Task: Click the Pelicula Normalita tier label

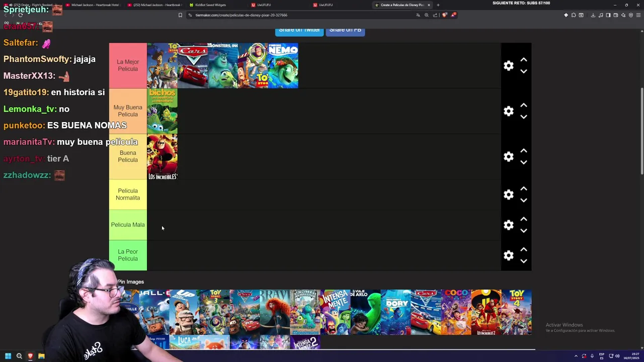Action: (128, 195)
